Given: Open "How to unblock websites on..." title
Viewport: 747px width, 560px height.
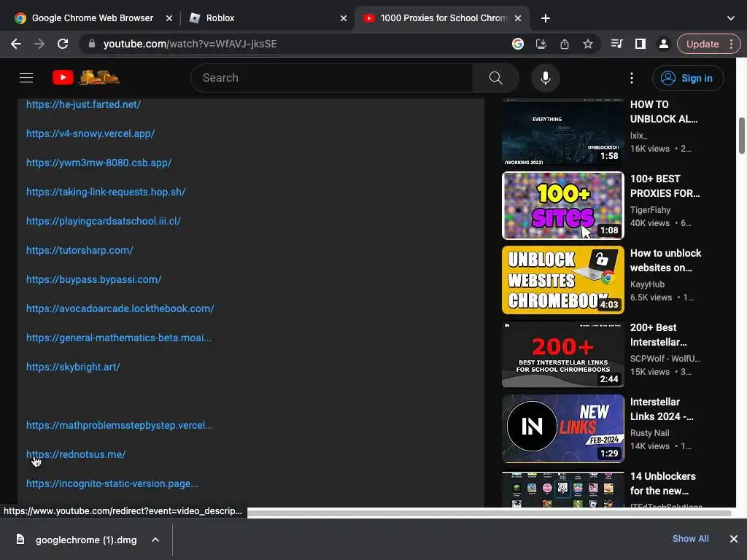Looking at the screenshot, I should point(665,260).
